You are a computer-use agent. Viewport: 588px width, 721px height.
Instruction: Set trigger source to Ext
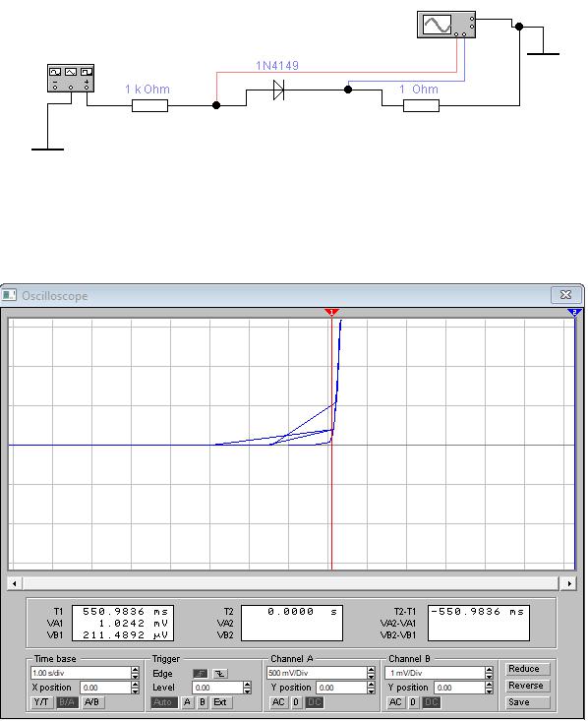220,702
